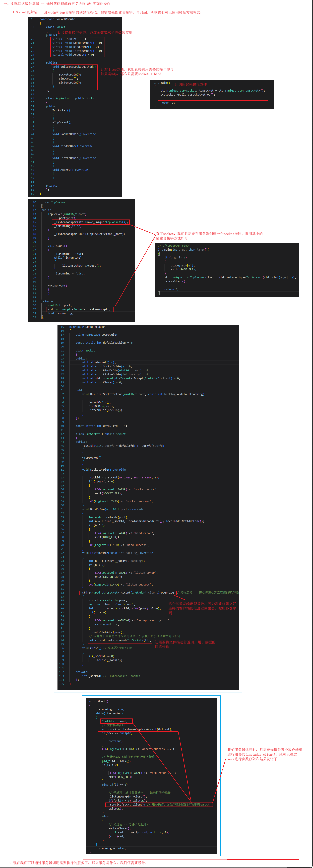The height and width of the screenshot is (868, 313).
Task: Click the note 'sock进行参数获取和结果发送了'
Action: point(252,759)
